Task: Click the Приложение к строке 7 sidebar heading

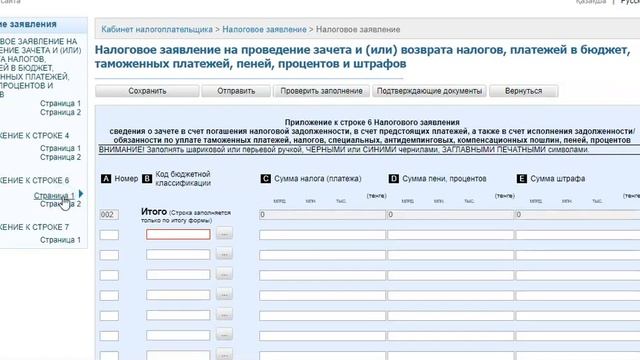Action: tap(34, 227)
